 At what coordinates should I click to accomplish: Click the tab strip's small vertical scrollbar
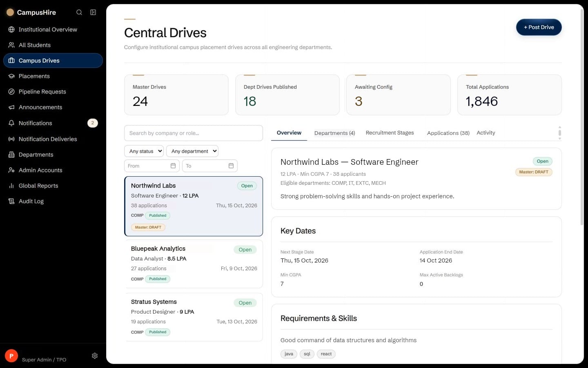coord(559,133)
